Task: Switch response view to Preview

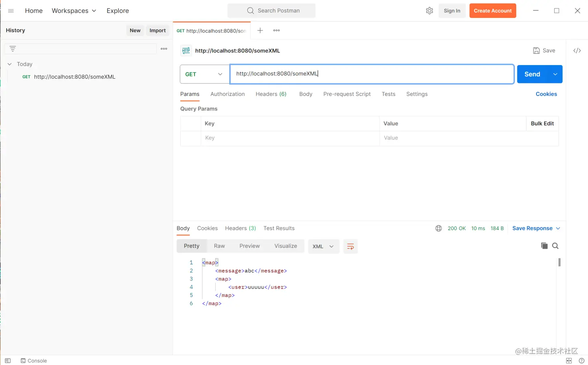Action: pos(249,246)
